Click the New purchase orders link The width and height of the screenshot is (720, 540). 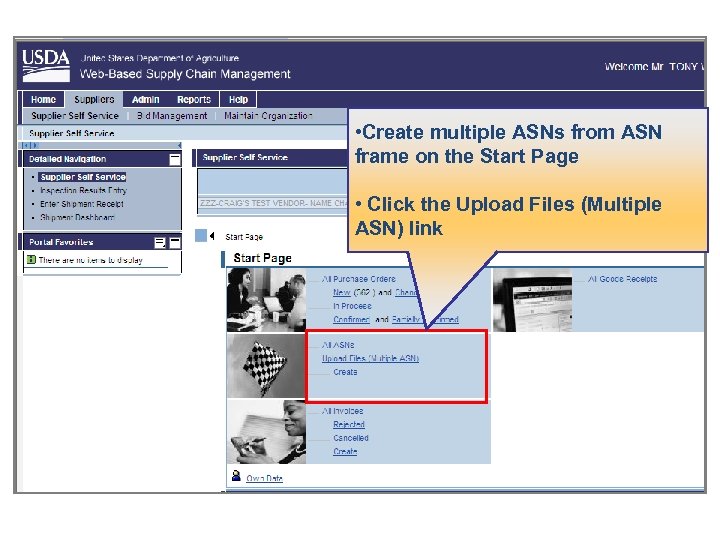[342, 292]
